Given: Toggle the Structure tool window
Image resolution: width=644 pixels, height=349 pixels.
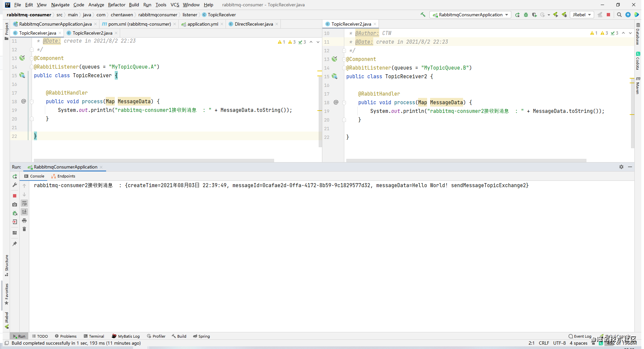Looking at the screenshot, I should pos(7,265).
